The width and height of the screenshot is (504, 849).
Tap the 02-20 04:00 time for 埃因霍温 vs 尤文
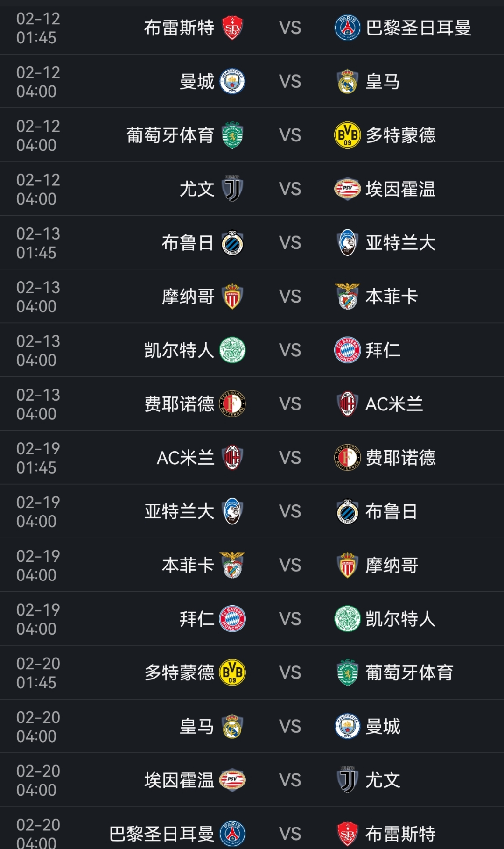click(38, 780)
